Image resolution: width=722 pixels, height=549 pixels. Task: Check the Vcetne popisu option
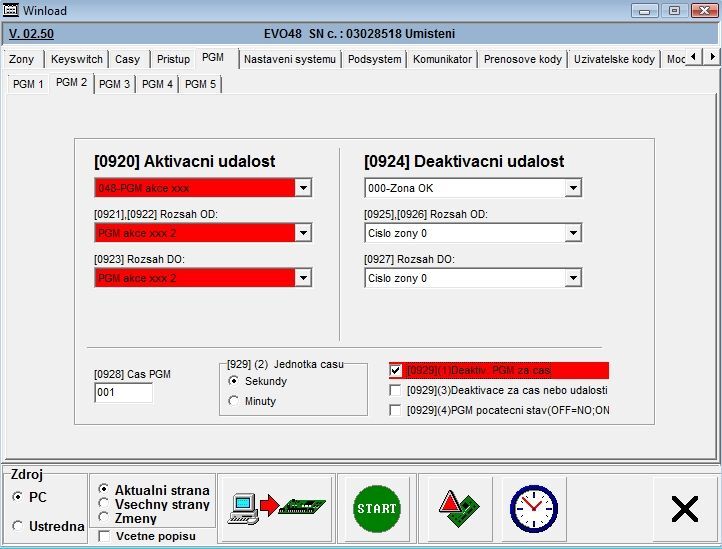point(105,537)
